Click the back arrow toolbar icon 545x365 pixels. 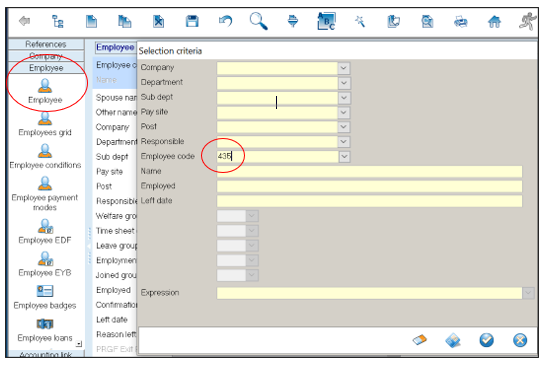(x=25, y=21)
